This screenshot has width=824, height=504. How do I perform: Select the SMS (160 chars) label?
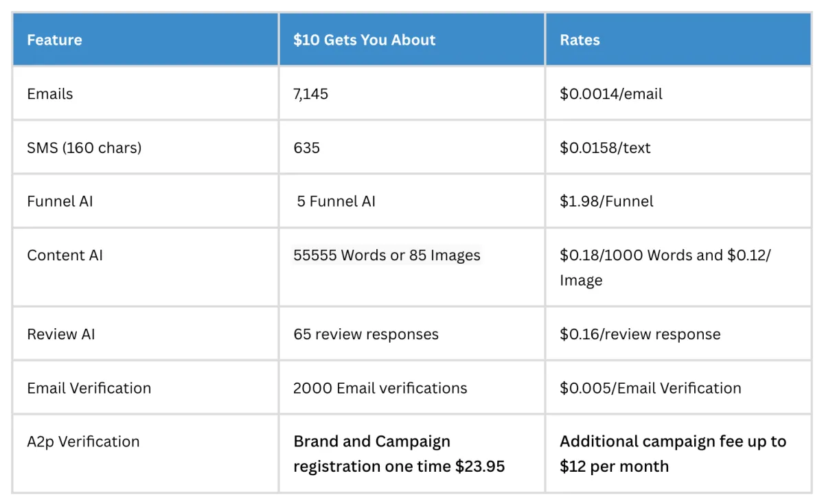point(84,147)
